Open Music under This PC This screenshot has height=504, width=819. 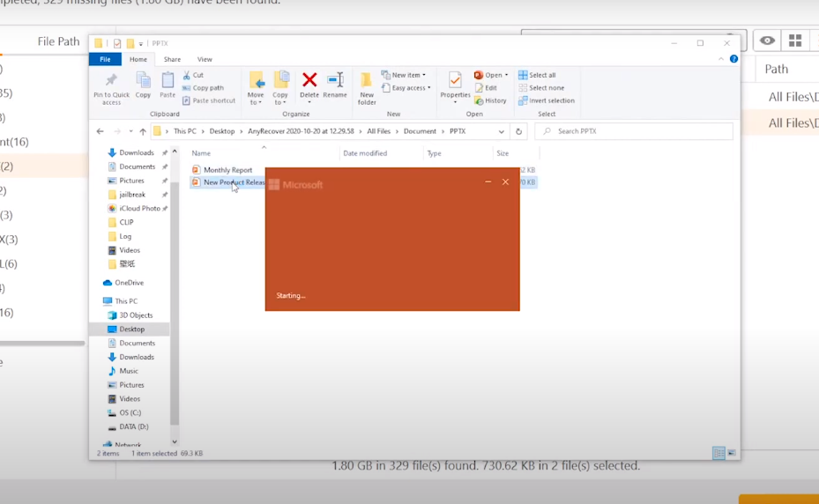129,371
